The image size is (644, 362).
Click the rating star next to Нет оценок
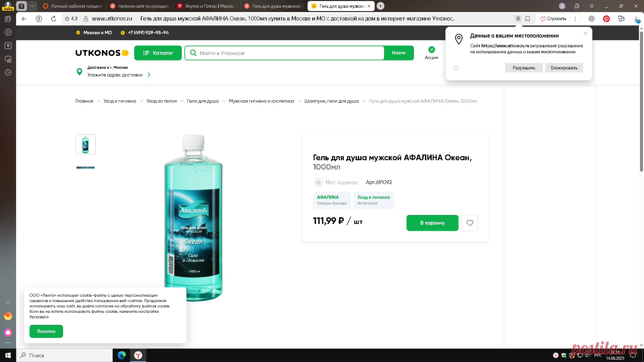coord(318,182)
